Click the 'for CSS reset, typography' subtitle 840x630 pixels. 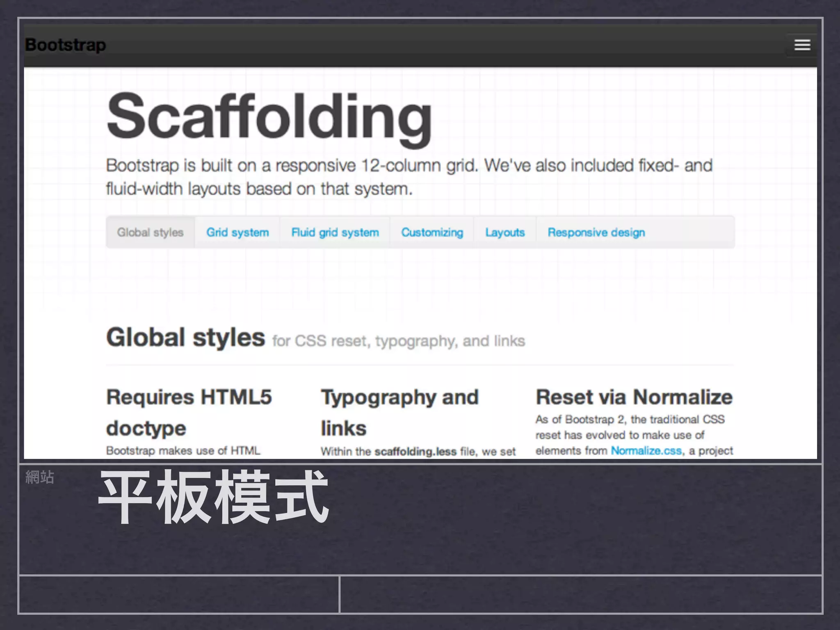coord(398,341)
